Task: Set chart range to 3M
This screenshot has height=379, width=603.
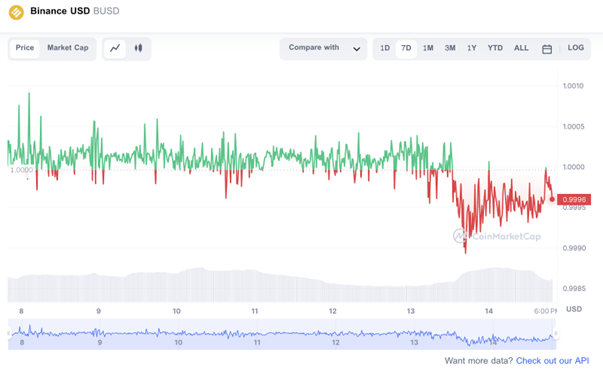Action: coord(450,48)
